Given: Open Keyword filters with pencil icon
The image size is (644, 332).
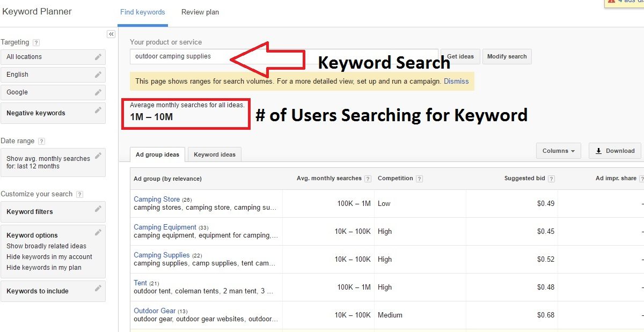Looking at the screenshot, I should coord(98,209).
